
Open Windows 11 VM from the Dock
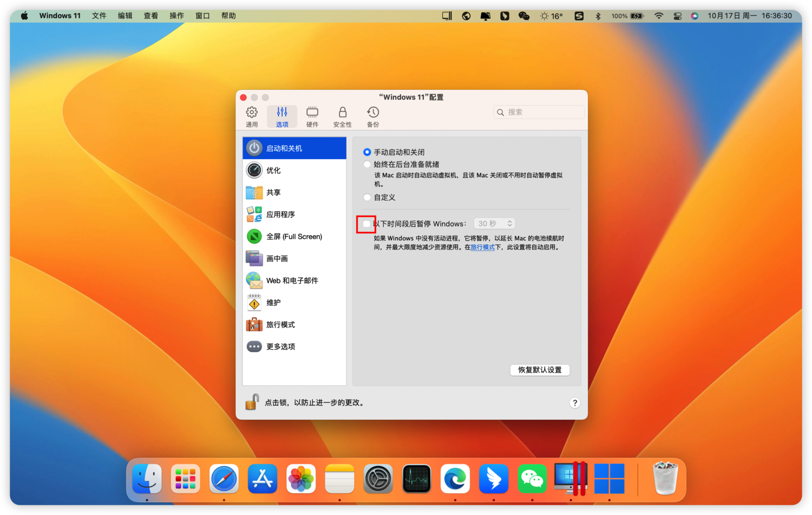coord(610,479)
